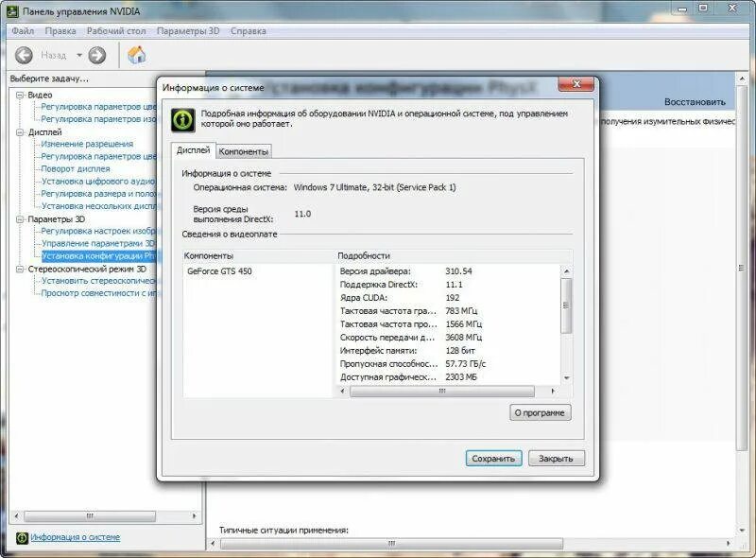Click the info icon inside the dialog
This screenshot has height=558, width=756.
(x=182, y=119)
